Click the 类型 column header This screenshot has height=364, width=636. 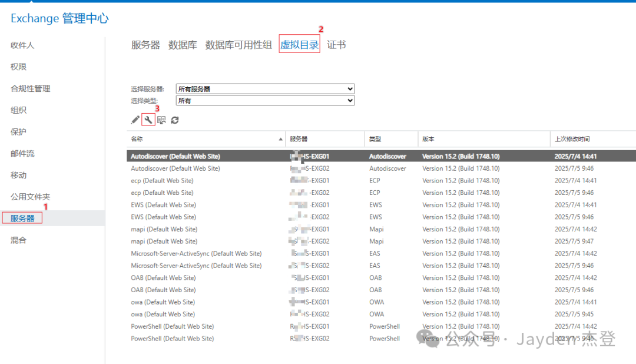point(375,140)
